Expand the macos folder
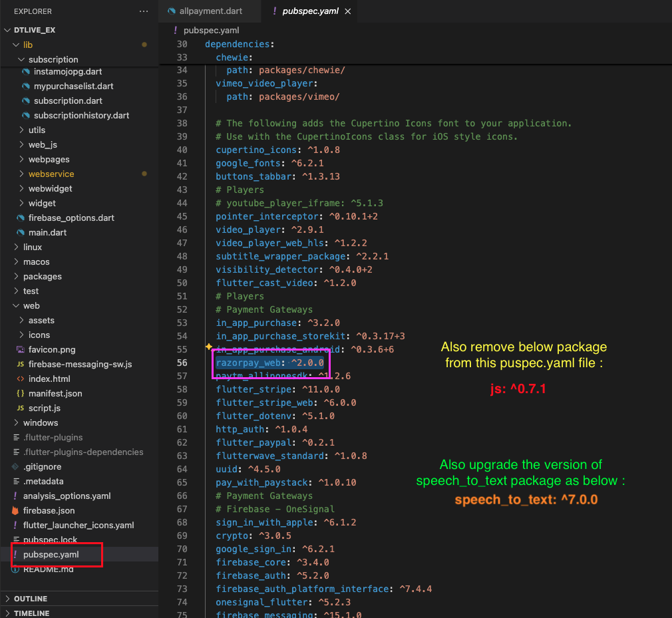Image resolution: width=672 pixels, height=618 pixels. coord(16,261)
